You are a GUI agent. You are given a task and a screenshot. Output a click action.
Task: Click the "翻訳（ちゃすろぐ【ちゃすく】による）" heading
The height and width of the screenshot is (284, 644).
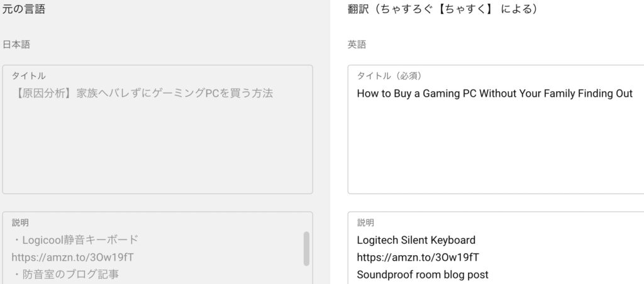point(442,9)
